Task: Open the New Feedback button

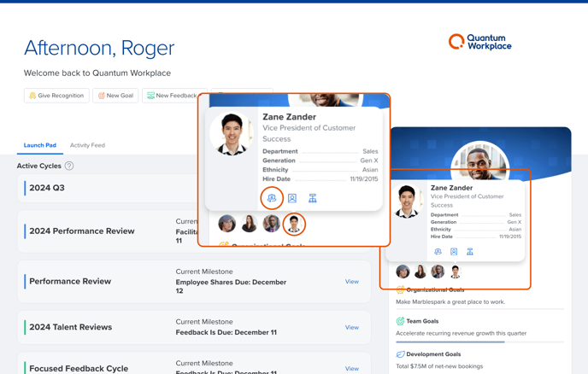Action: pos(171,96)
